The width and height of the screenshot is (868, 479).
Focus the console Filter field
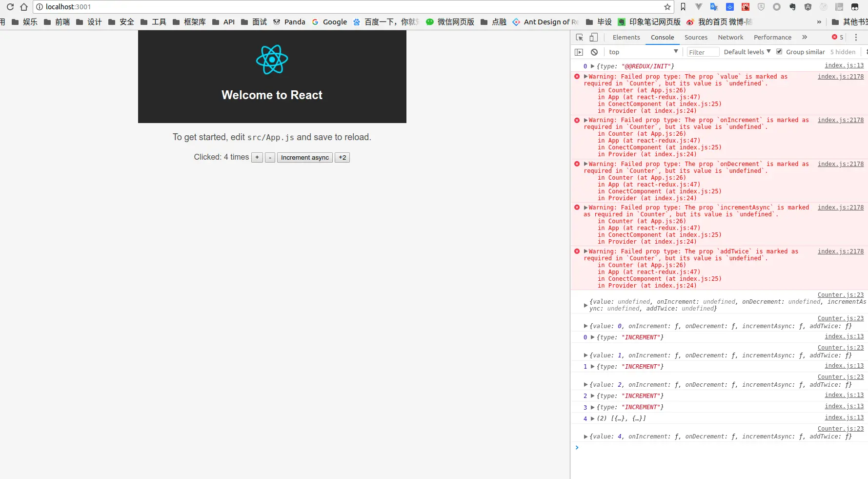(703, 52)
